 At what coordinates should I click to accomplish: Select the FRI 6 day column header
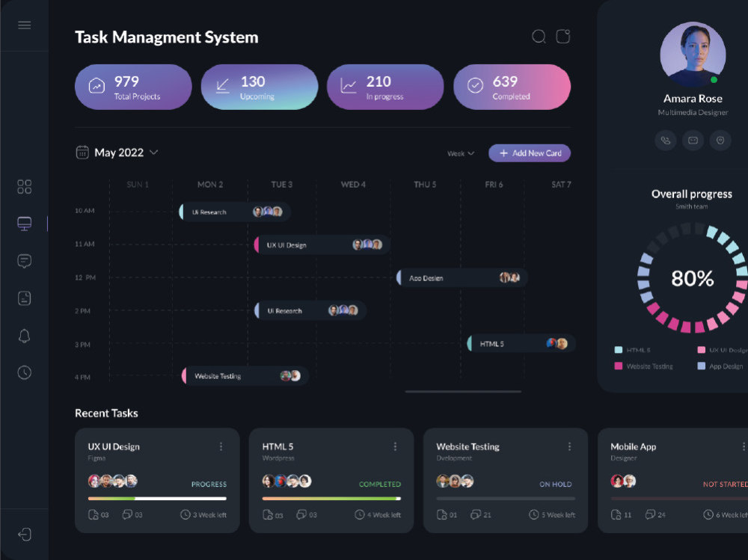(x=494, y=185)
